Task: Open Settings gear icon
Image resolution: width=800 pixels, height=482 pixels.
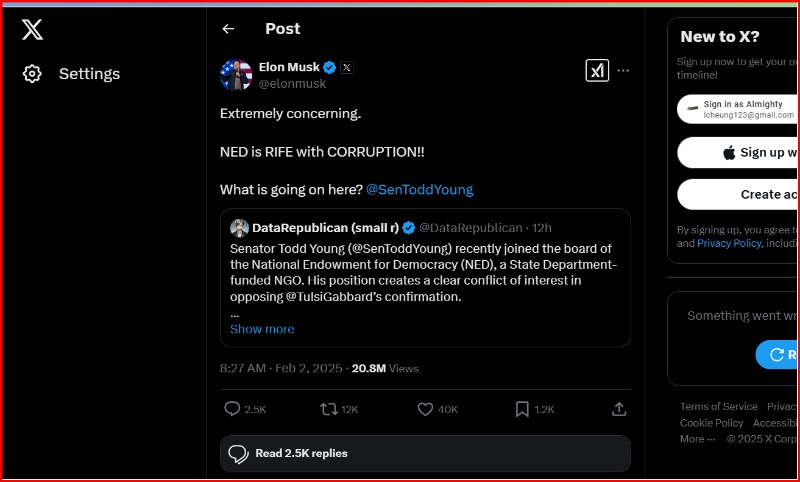Action: click(32, 74)
